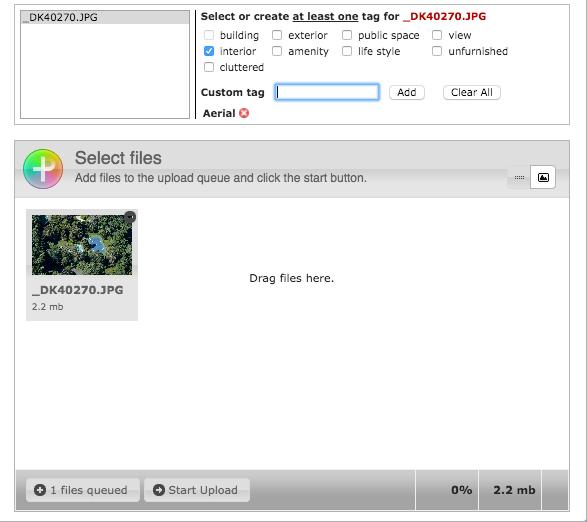Tick the life style checkbox

click(347, 51)
